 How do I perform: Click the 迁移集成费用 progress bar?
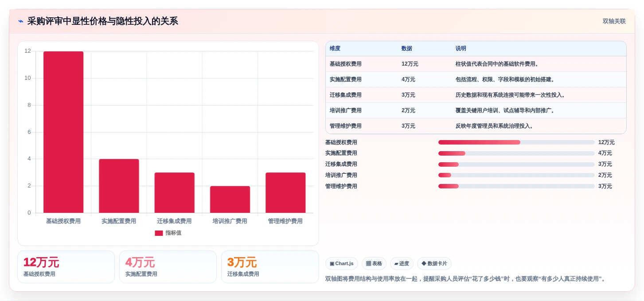point(516,164)
